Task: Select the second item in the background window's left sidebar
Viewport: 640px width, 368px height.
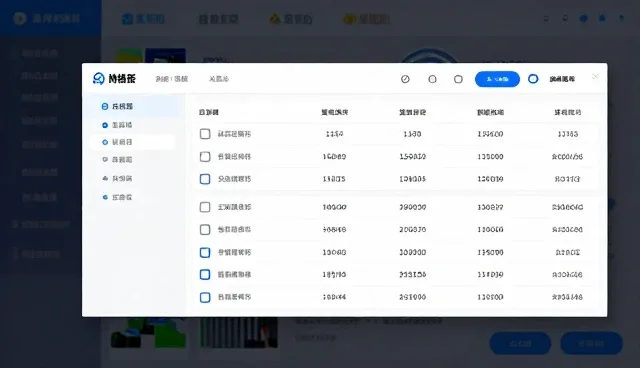Action: pos(40,75)
